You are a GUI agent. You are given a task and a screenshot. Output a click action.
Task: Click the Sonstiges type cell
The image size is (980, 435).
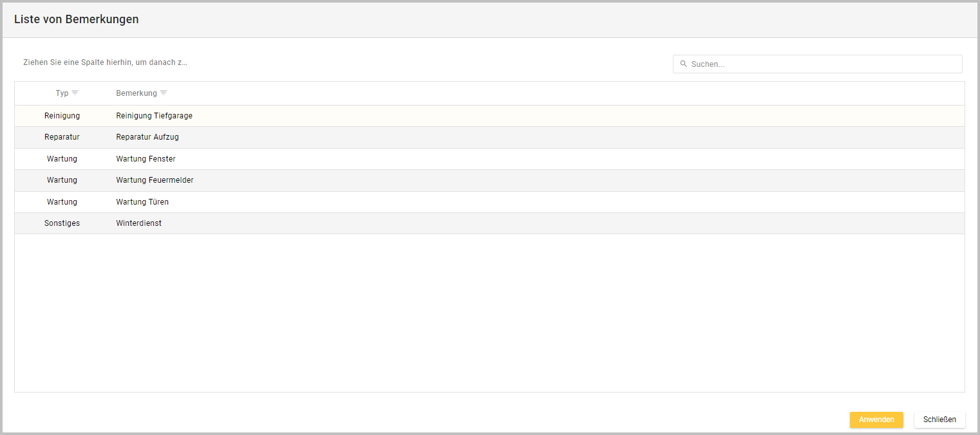click(x=62, y=223)
